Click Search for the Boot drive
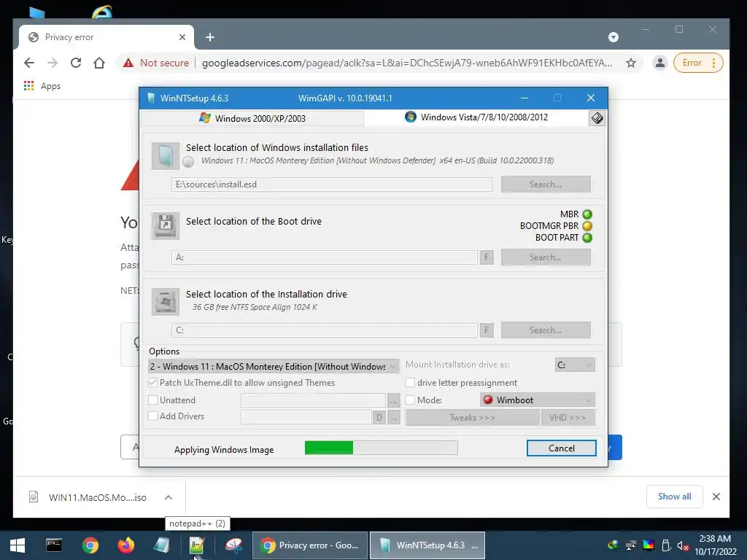 tap(546, 257)
